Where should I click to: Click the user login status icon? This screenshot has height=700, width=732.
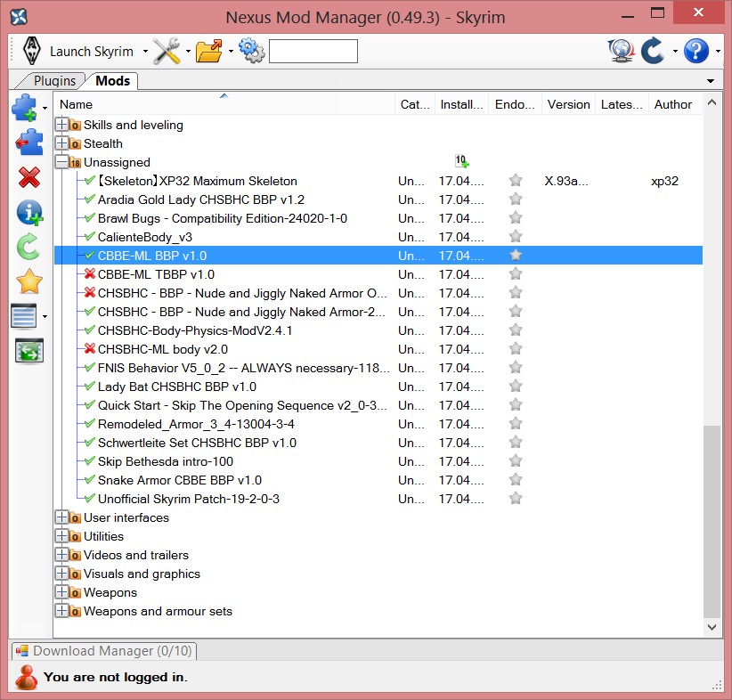click(x=26, y=677)
